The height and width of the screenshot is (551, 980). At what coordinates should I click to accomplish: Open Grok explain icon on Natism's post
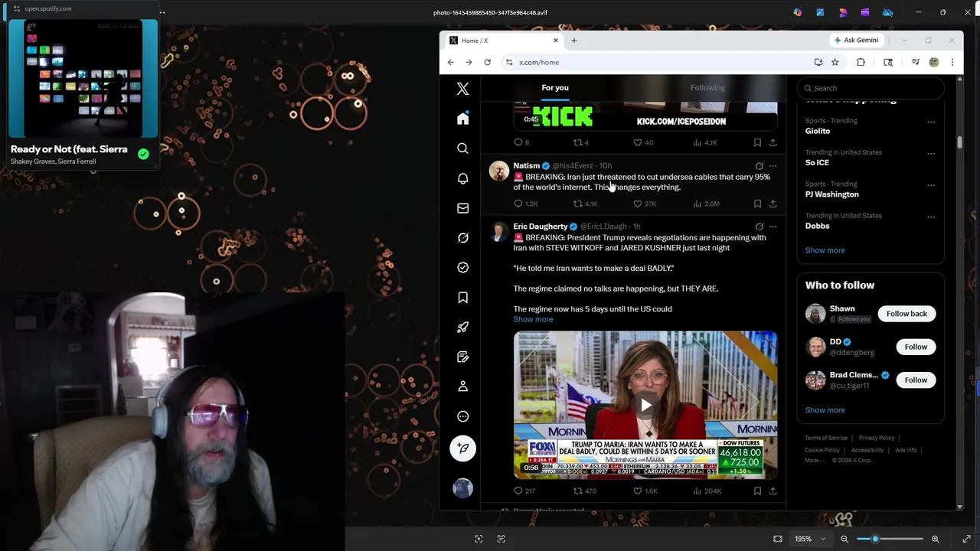[759, 166]
